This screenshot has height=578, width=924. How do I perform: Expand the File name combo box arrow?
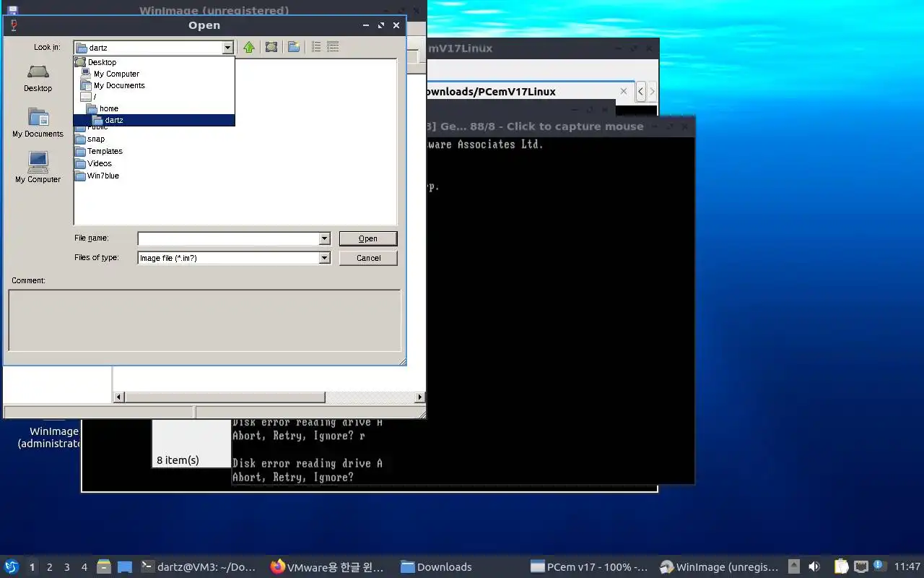(x=324, y=238)
